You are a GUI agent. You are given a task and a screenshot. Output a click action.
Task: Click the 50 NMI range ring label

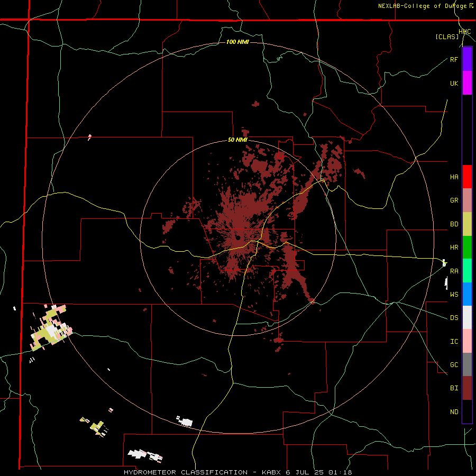237,140
